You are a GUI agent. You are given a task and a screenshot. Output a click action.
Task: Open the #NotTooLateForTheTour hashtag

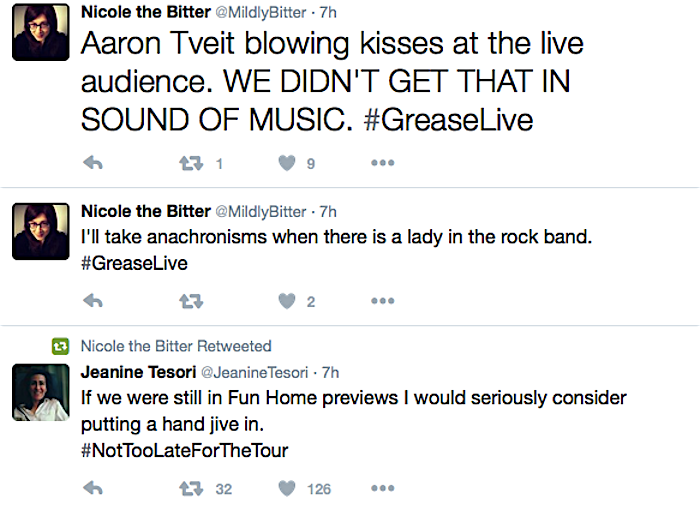(184, 451)
